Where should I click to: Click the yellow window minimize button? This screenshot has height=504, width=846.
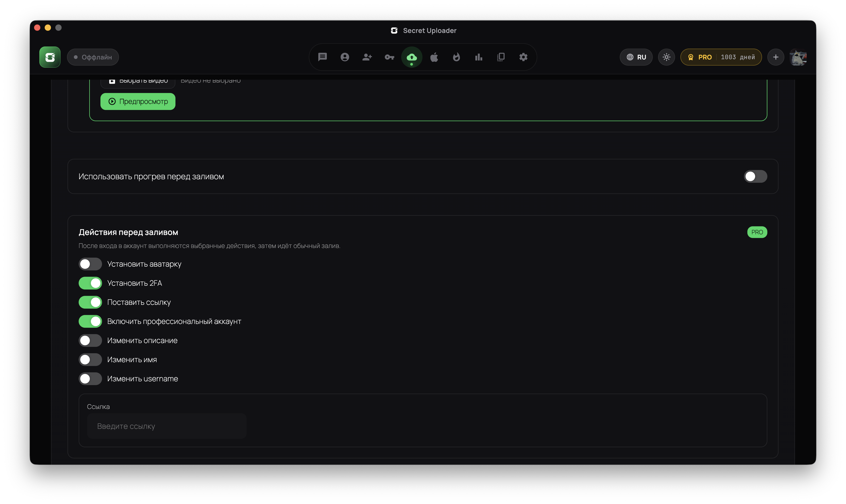click(x=48, y=28)
